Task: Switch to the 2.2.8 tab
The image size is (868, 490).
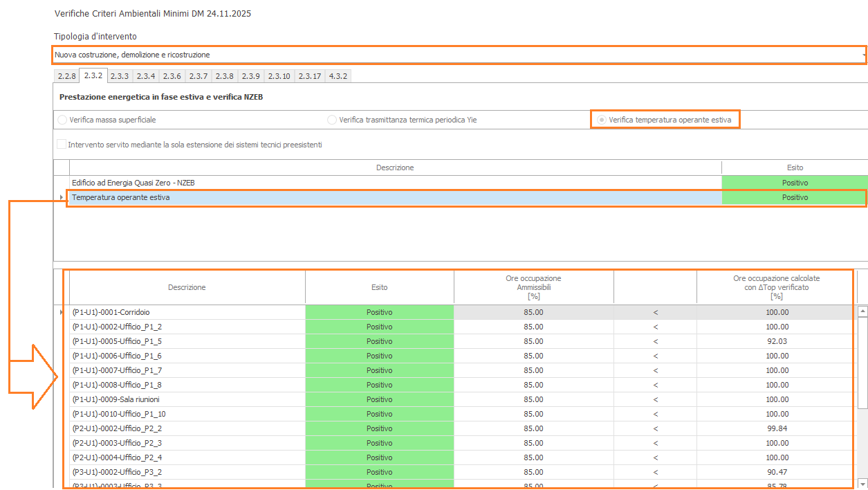Action: coord(66,76)
